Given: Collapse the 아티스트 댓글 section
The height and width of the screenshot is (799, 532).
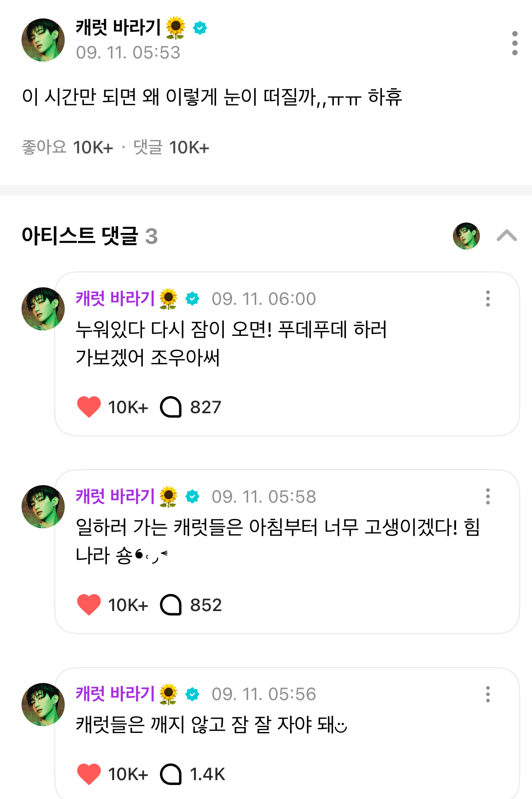Looking at the screenshot, I should pyautogui.click(x=506, y=236).
